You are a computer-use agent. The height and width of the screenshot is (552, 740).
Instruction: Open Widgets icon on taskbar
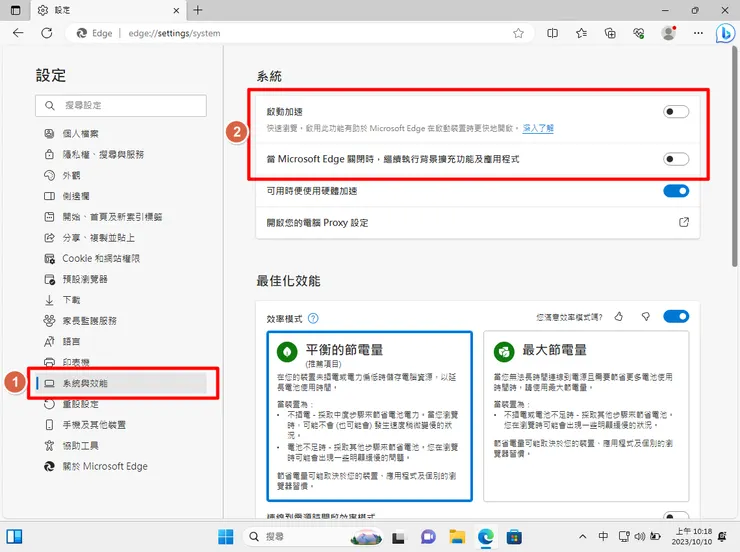(14, 537)
